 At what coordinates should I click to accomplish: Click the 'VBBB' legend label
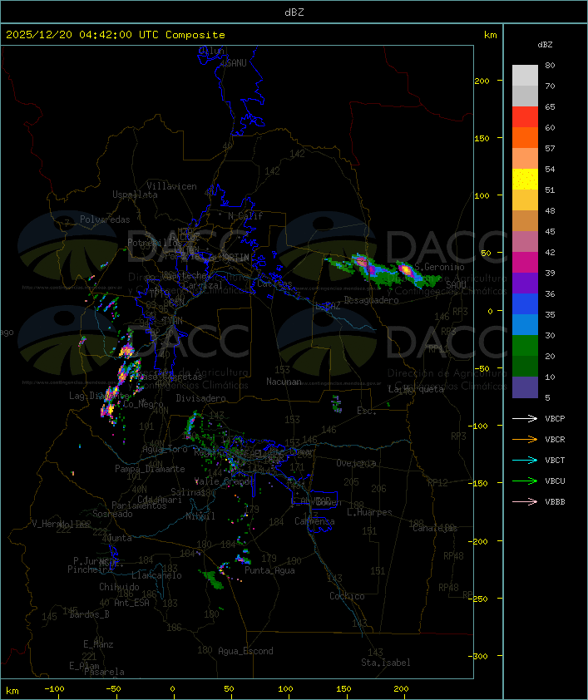(x=555, y=502)
